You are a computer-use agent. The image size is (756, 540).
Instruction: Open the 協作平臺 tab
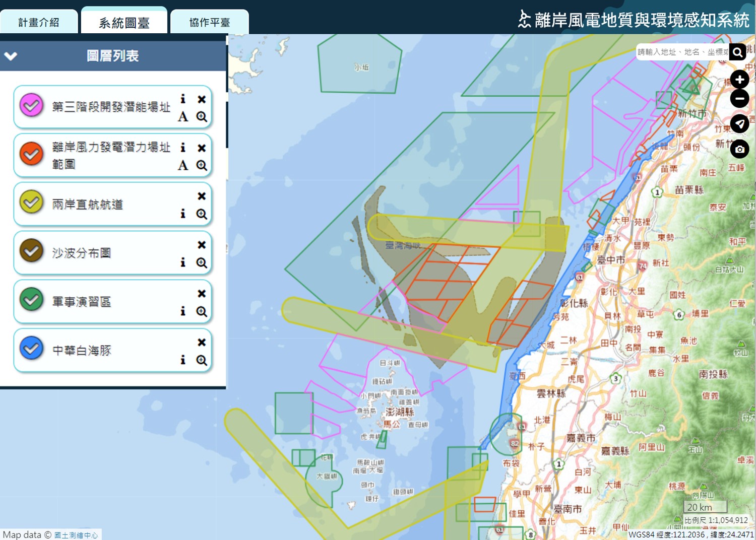tap(210, 22)
